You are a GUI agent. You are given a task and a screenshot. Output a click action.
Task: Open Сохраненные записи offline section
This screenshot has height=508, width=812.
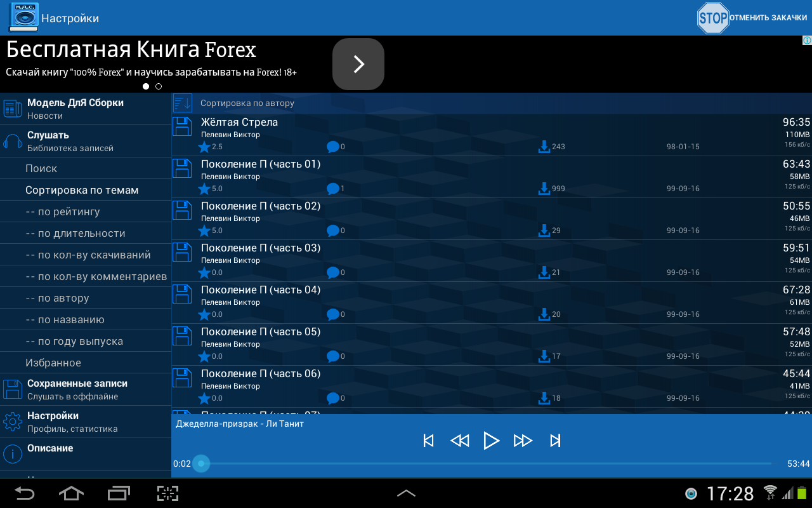click(x=86, y=389)
